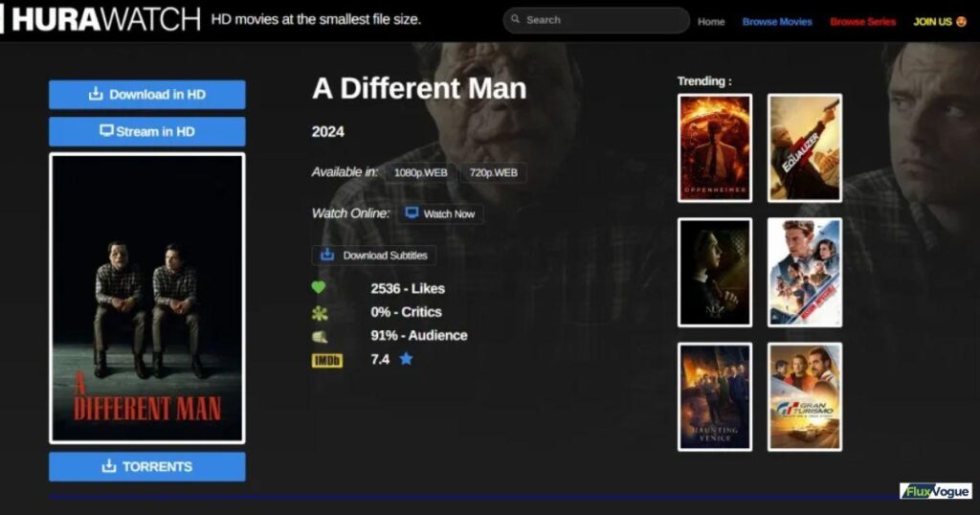The image size is (980, 515).
Task: Click the search magnifier icon
Action: click(516, 19)
